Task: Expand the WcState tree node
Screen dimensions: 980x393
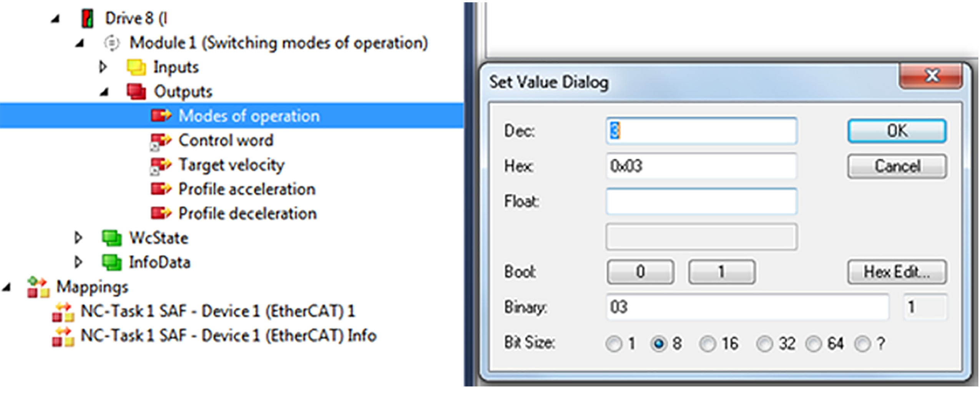Action: [78, 238]
